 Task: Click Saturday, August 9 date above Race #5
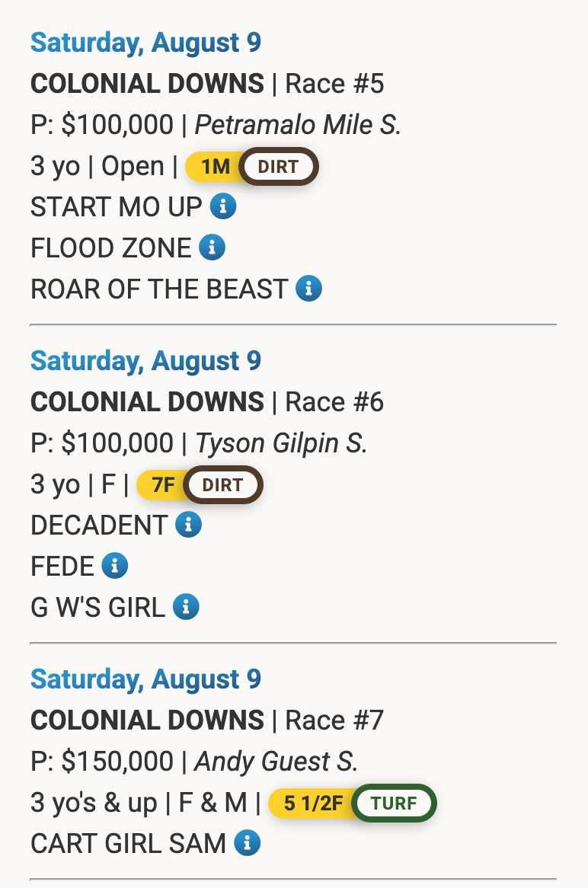(x=145, y=43)
